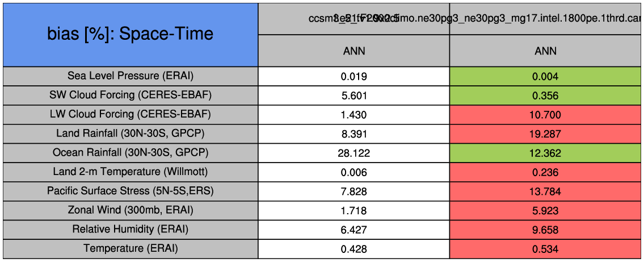Open Pacific Surface Stress (5N-5S,ERS) row
644x262 pixels.
tap(131, 191)
